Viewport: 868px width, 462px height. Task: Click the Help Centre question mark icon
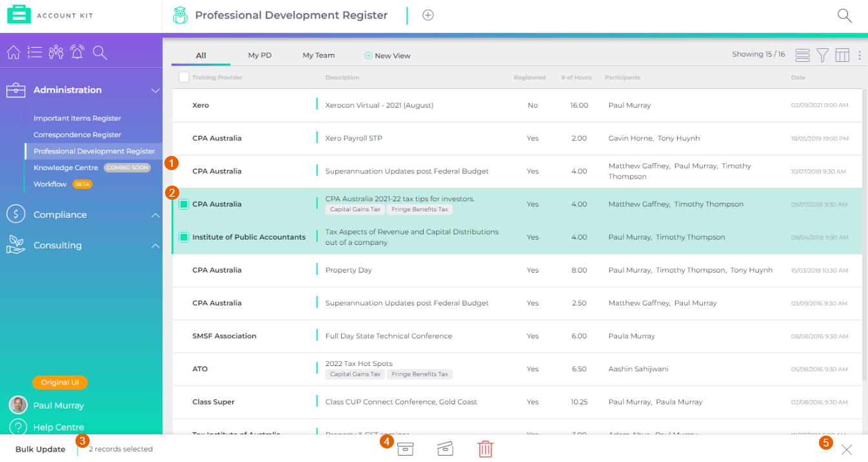coord(18,427)
